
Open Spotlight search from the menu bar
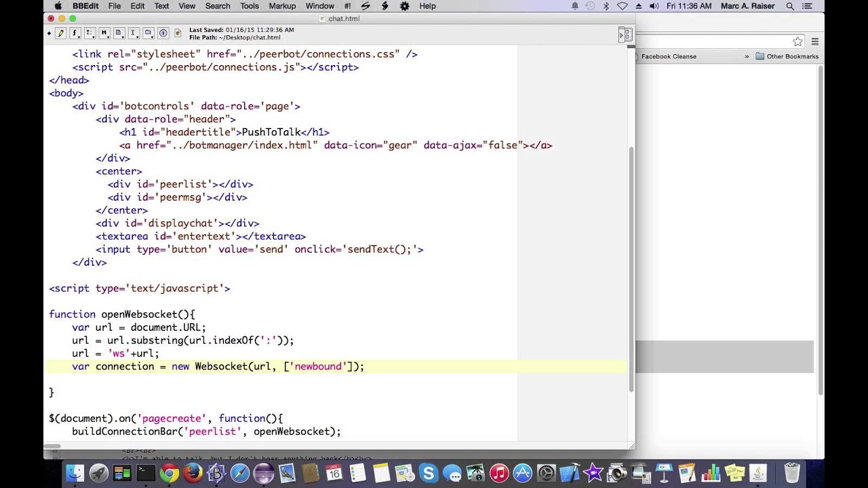(789, 6)
